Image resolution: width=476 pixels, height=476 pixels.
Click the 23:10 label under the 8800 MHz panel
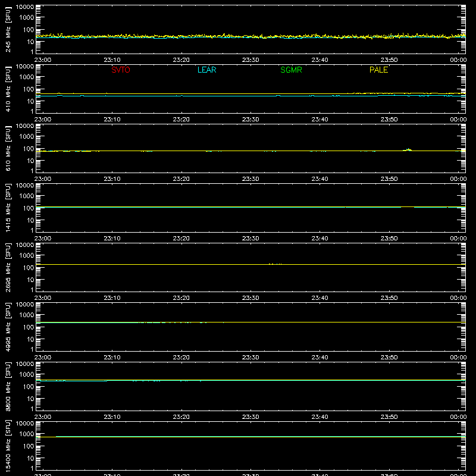(x=112, y=417)
